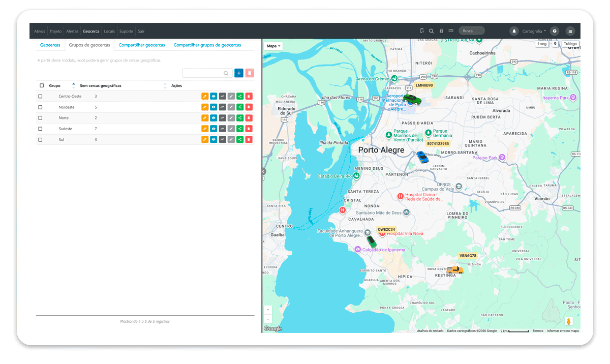
Task: Sort by Sem cercas geográficas column
Action: click(123, 85)
